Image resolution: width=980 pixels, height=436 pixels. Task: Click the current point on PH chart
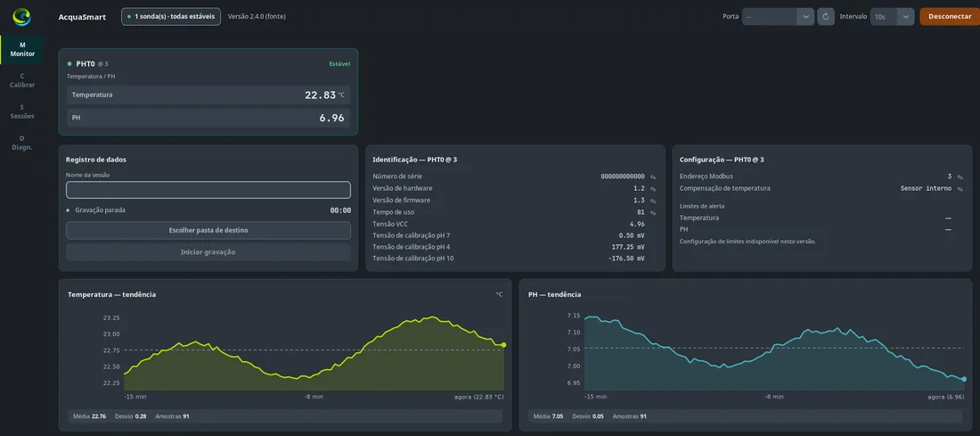pyautogui.click(x=964, y=379)
